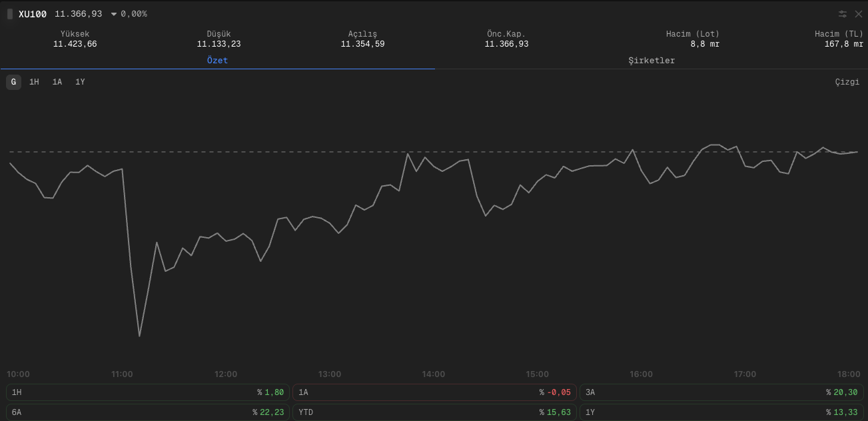Click the 14:00 time axis label

tap(434, 374)
